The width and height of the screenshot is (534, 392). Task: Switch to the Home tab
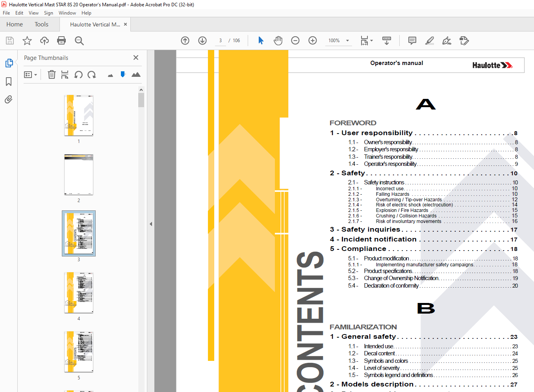15,24
